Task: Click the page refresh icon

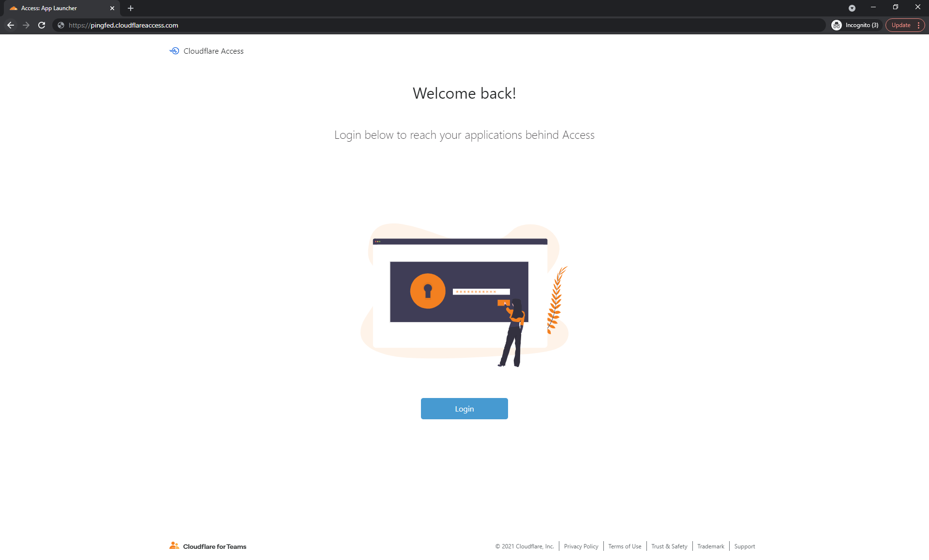Action: 41,25
